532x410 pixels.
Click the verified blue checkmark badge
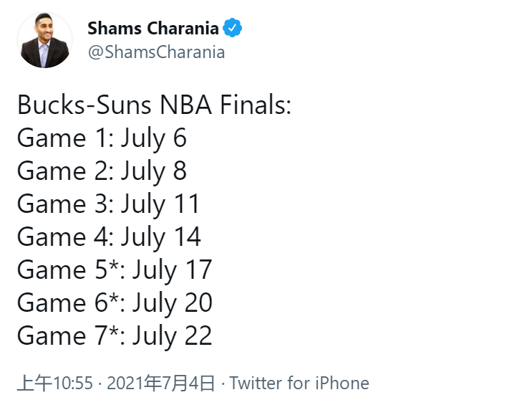point(233,29)
